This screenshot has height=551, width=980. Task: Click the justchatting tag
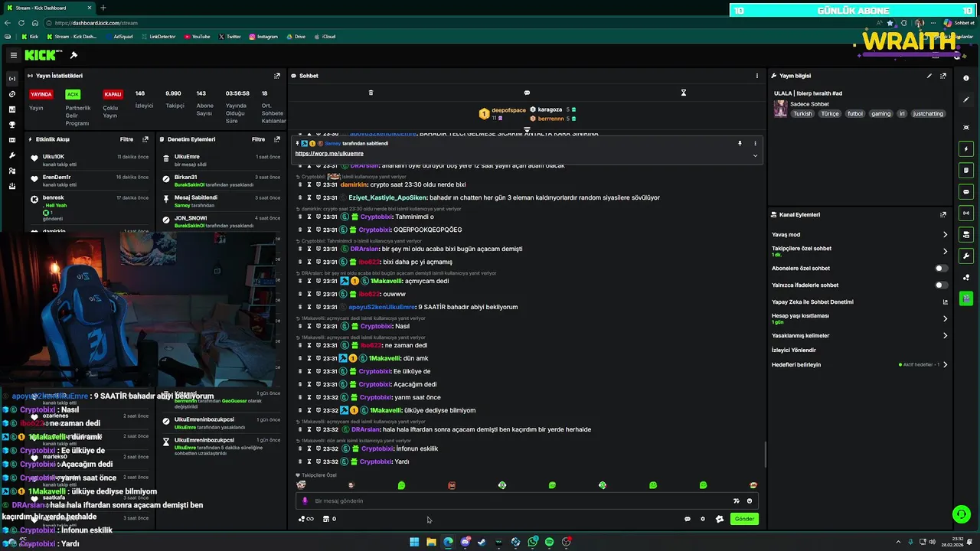928,113
